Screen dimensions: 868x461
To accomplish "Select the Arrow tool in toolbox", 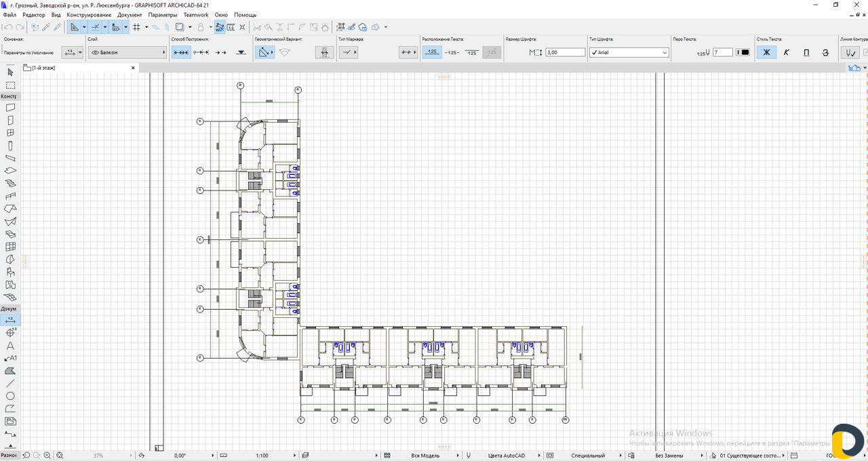I will (x=10, y=72).
